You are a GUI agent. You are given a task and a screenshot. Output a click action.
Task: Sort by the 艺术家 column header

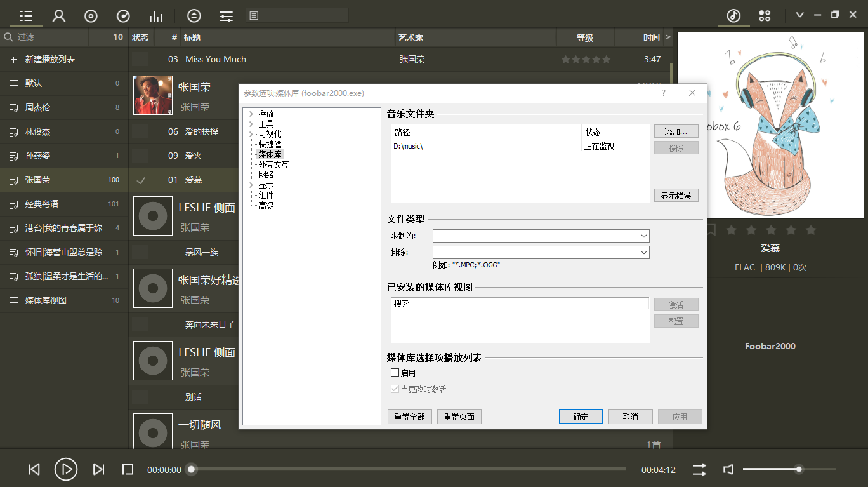[476, 37]
